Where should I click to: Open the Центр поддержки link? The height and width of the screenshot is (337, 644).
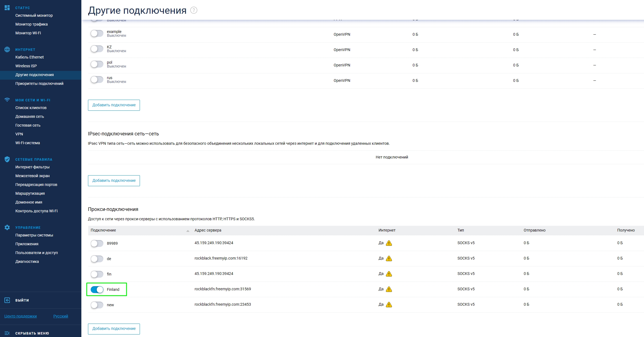click(x=21, y=316)
